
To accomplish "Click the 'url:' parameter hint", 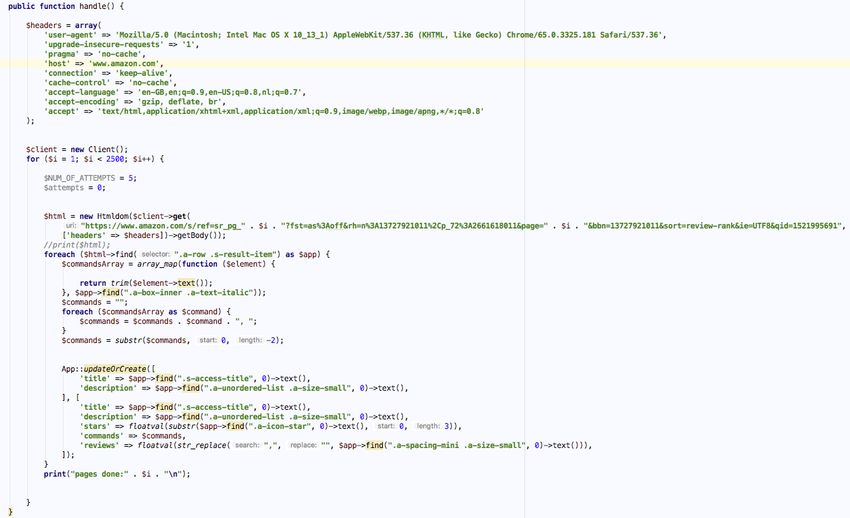I will 71,225.
